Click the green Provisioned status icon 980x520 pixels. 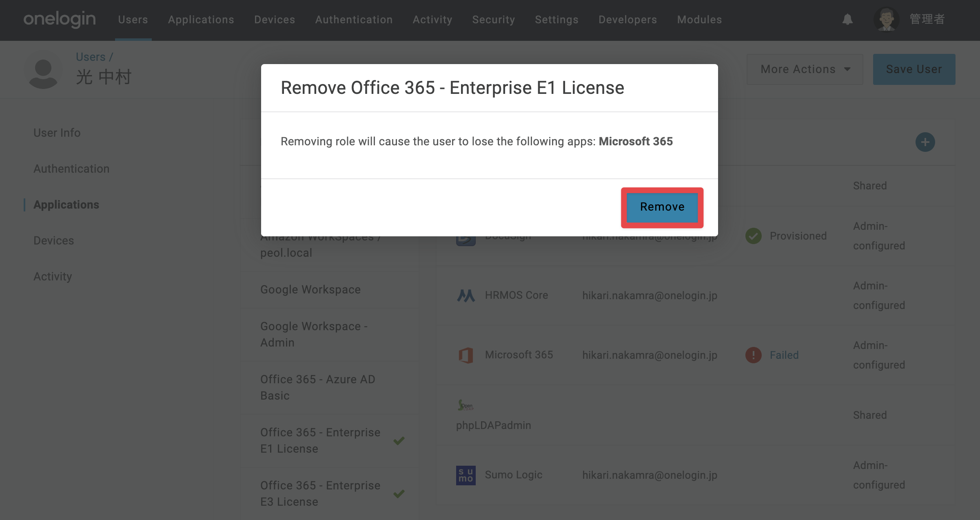pyautogui.click(x=753, y=236)
